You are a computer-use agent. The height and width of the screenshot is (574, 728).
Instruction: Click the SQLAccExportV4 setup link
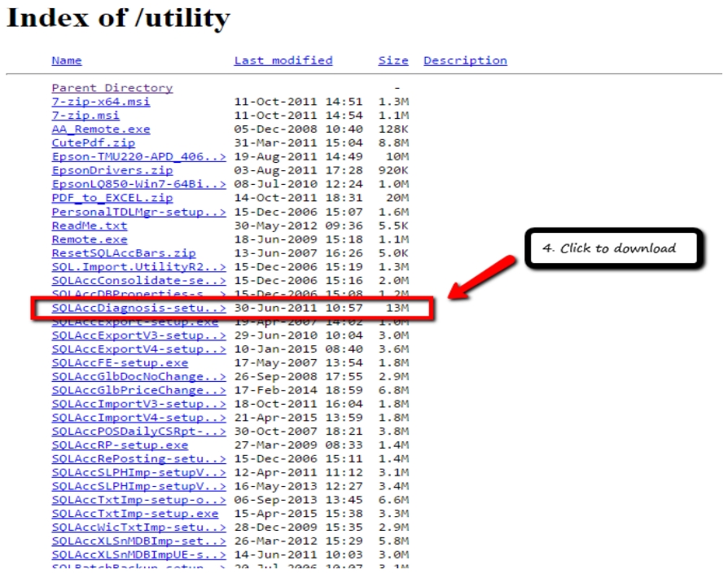(x=138, y=350)
